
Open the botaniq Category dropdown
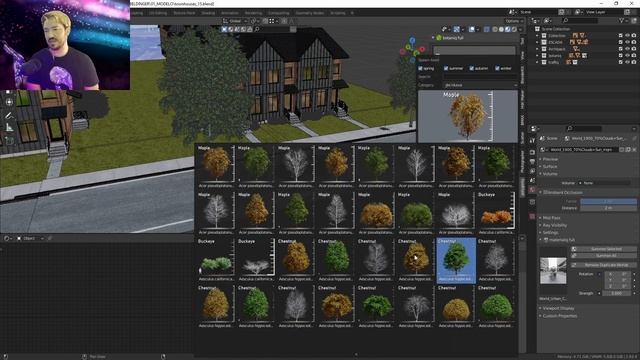coord(480,85)
